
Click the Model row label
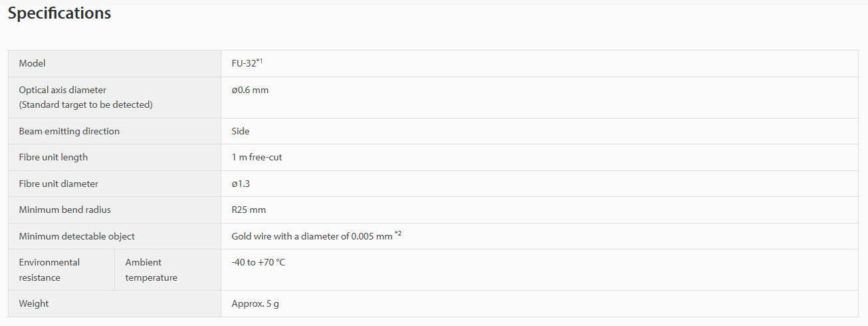(32, 64)
